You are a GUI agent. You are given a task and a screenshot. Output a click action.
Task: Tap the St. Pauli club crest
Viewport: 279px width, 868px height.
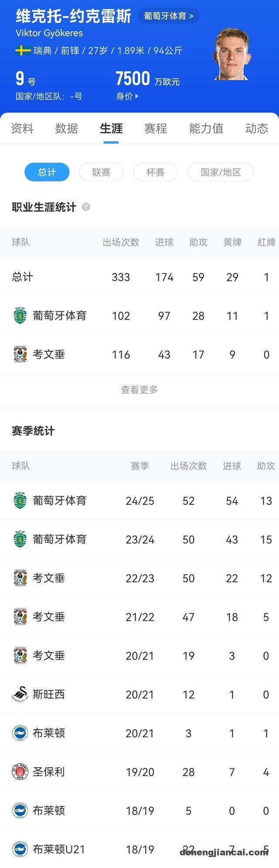(20, 772)
